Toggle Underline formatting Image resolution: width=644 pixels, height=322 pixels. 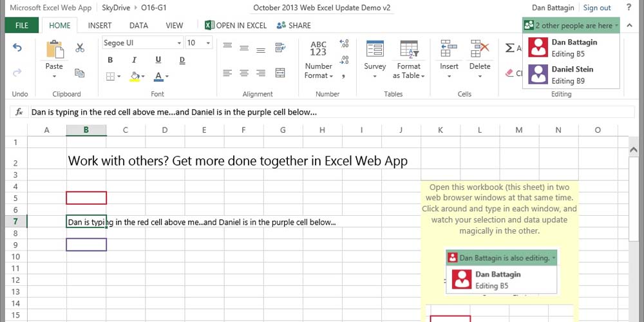158,60
